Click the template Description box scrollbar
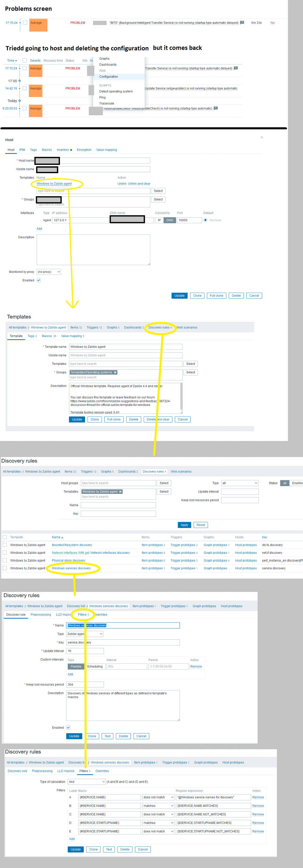This screenshot has width=303, height=868. point(181,398)
